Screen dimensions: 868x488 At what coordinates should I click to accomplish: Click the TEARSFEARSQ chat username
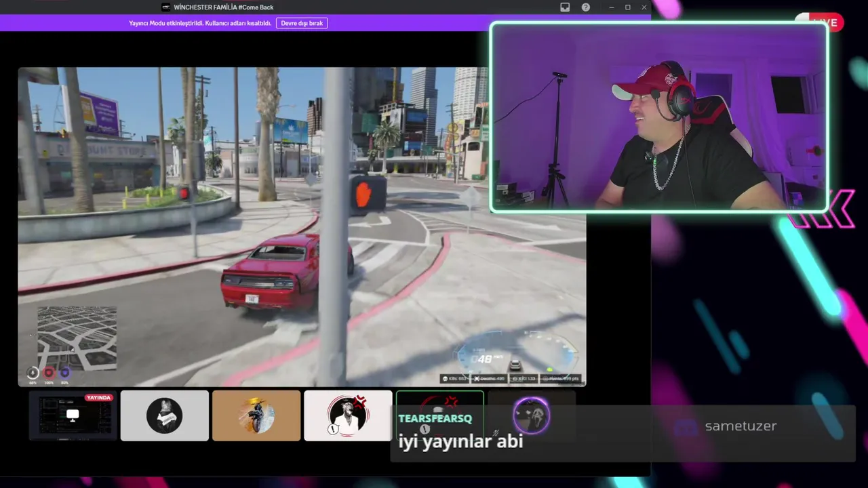(x=435, y=419)
